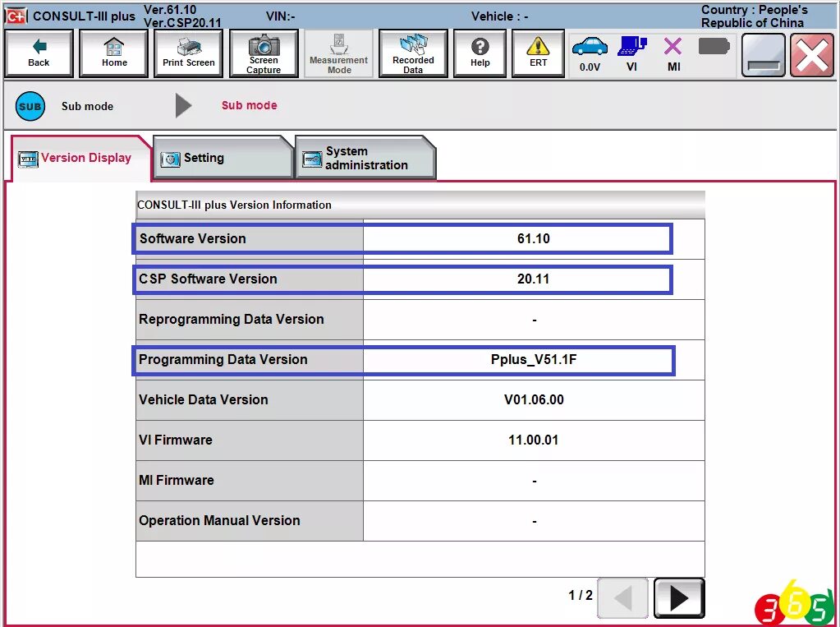
Task: Click the Vehicle field in title bar
Action: click(499, 16)
